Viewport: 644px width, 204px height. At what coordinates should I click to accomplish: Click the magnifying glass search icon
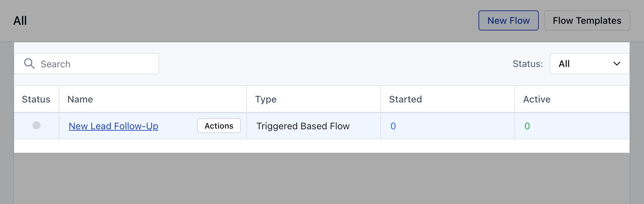pos(29,64)
